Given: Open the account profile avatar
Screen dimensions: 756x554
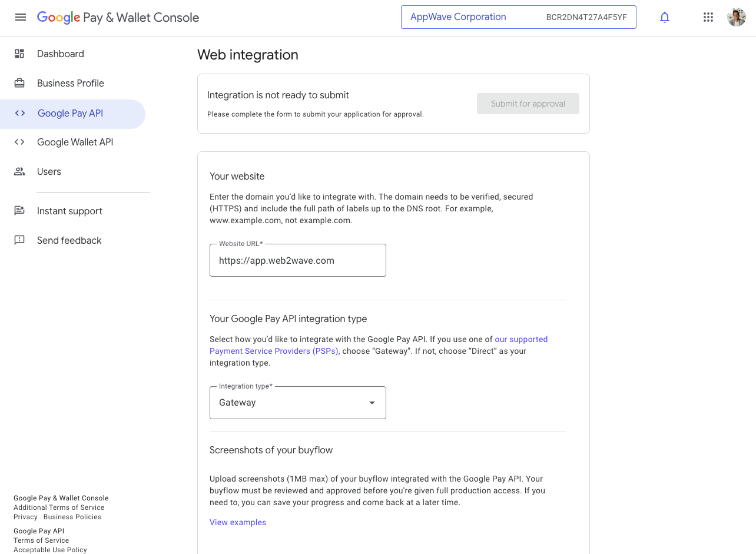Looking at the screenshot, I should 737,18.
